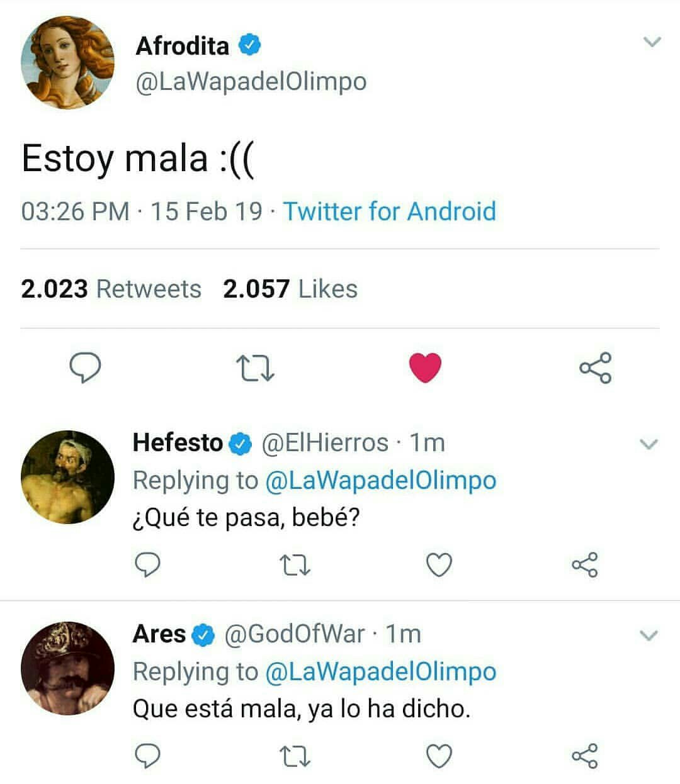Reply to Afrodita's main tweet
The height and width of the screenshot is (784, 680).
tap(84, 368)
